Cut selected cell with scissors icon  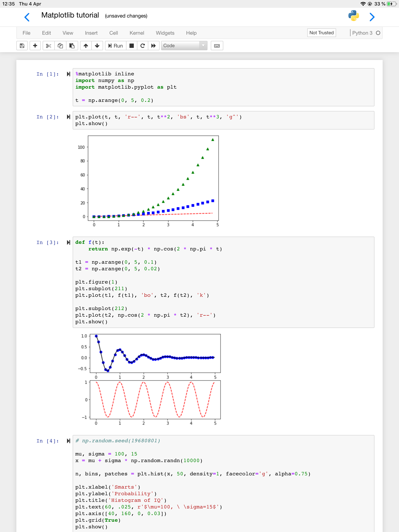tap(49, 46)
